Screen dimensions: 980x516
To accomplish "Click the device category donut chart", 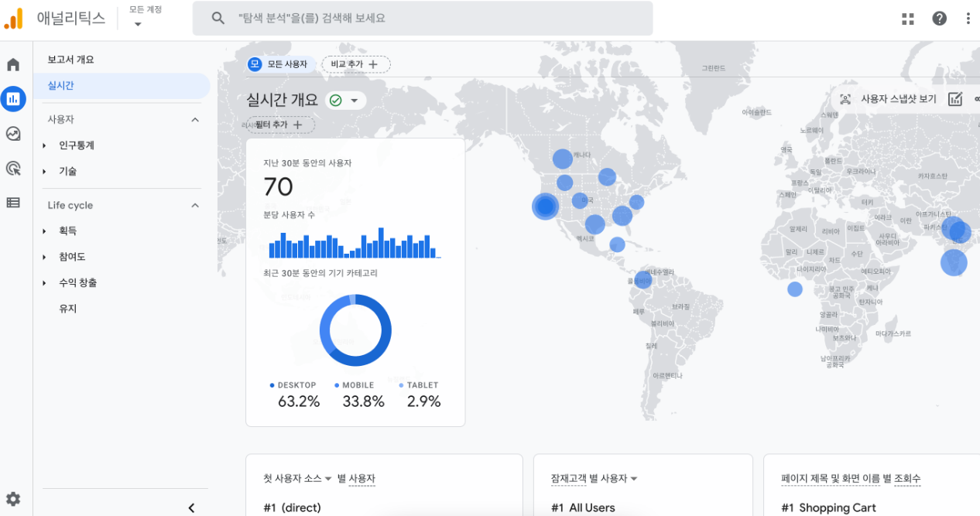I will (355, 331).
